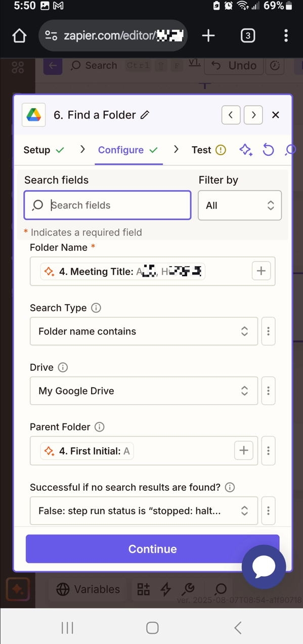
Task: Go to previous step with left chevron
Action: pos(231,115)
